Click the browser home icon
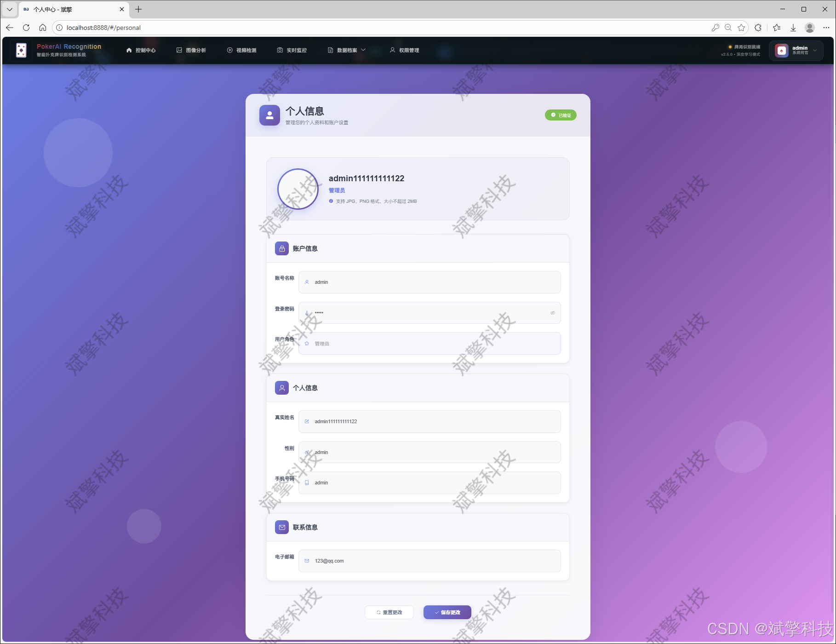The height and width of the screenshot is (644, 836). (x=43, y=28)
